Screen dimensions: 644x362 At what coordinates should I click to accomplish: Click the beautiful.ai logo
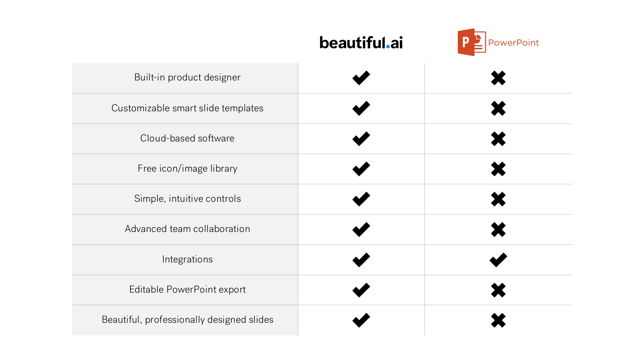(361, 43)
